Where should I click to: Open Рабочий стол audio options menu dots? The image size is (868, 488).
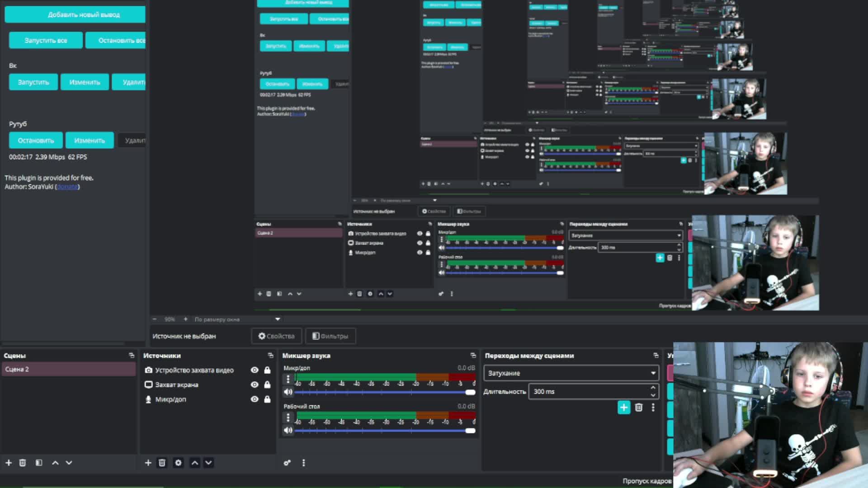click(x=288, y=418)
